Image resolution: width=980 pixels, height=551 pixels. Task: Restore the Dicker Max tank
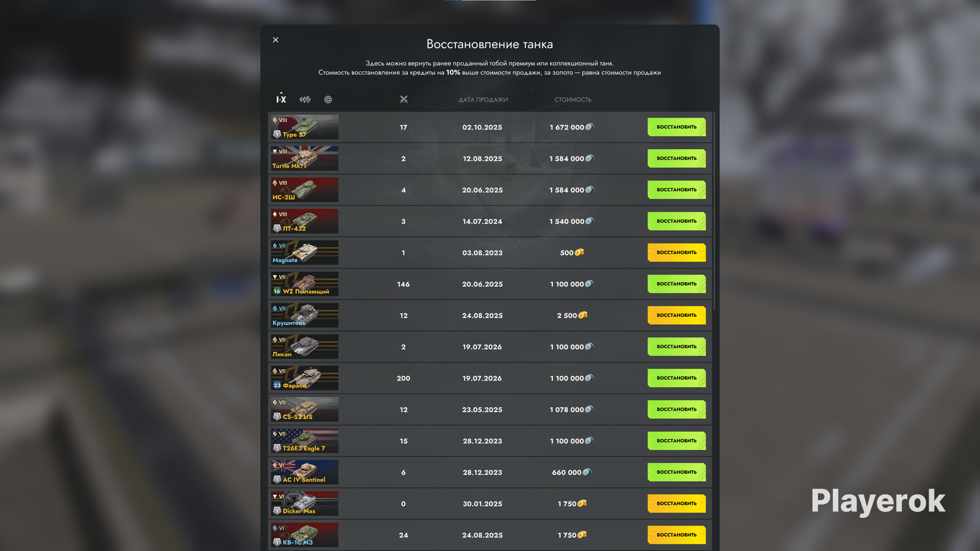pyautogui.click(x=676, y=504)
